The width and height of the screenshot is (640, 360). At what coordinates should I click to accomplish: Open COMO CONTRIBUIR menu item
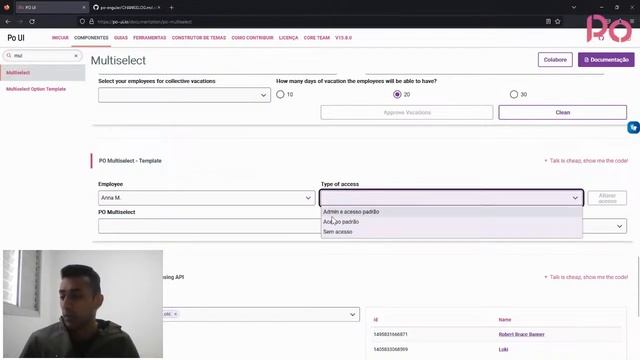pyautogui.click(x=252, y=38)
